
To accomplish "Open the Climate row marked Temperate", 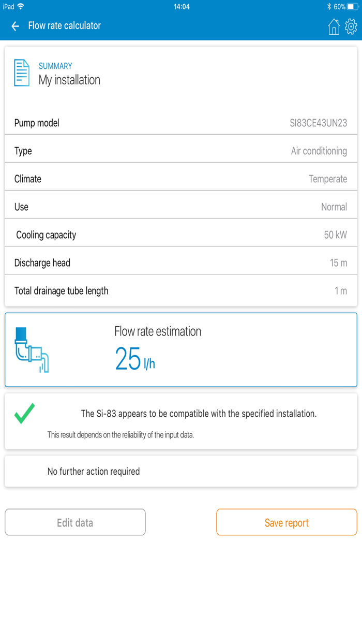I will pos(181,179).
